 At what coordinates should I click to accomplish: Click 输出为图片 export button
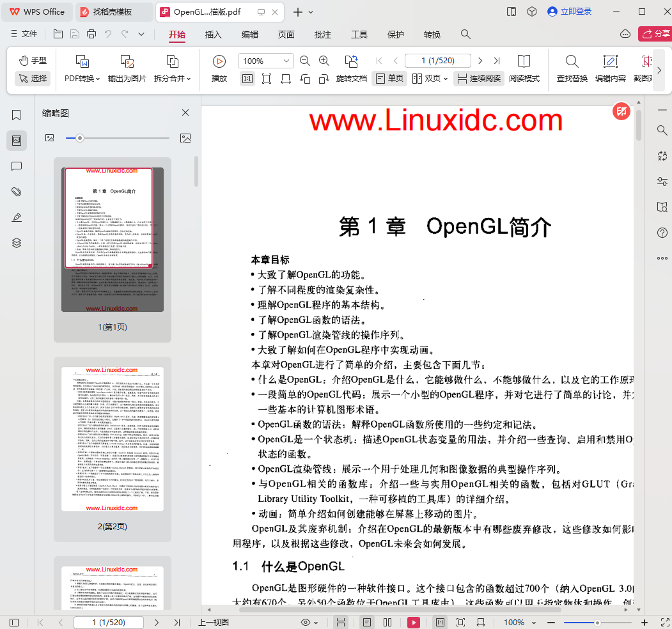127,68
